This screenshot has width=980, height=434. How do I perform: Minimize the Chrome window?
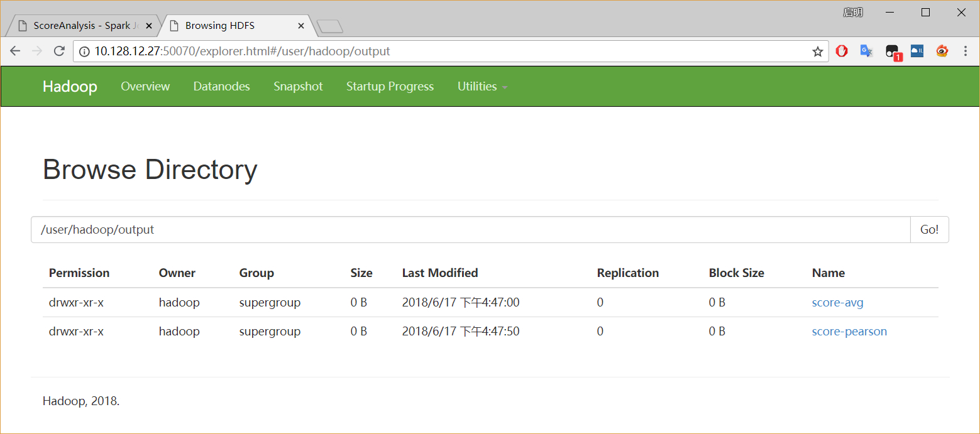890,12
